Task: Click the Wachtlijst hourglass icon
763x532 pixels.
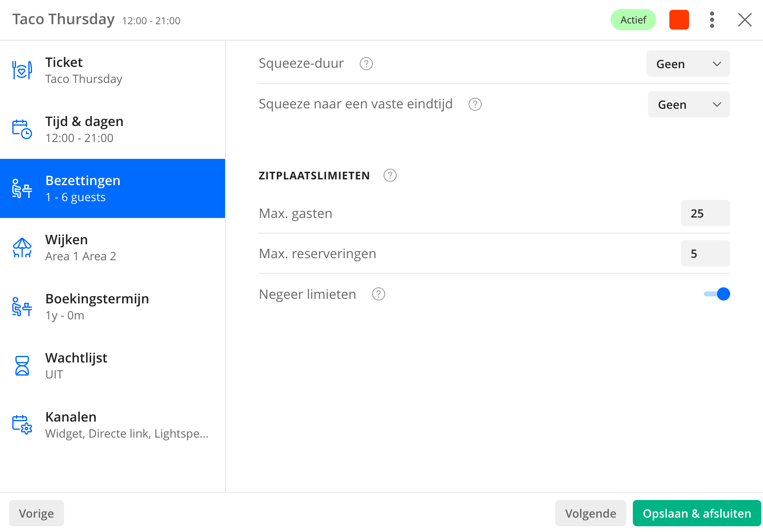Action: [22, 366]
